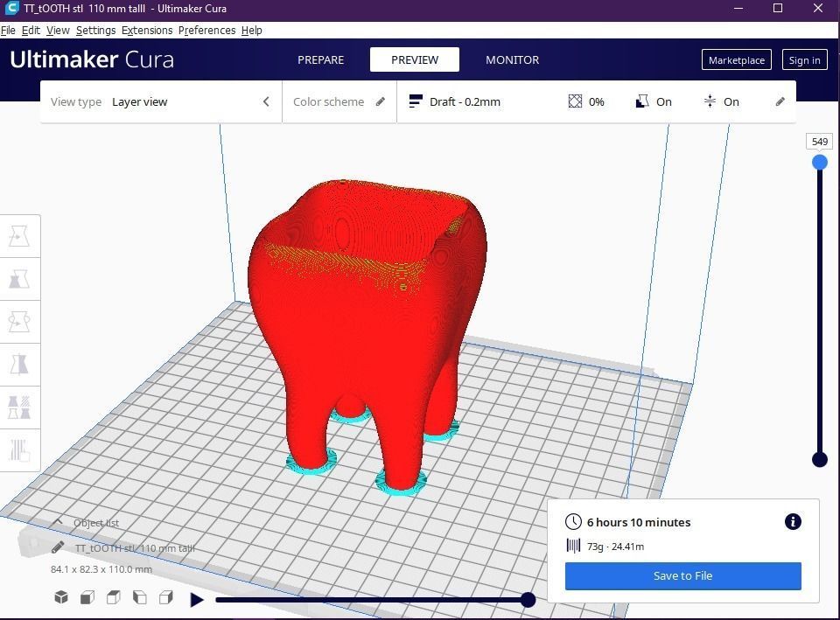Click the adhesion On icon
This screenshot has height=620, width=840.
pyautogui.click(x=710, y=101)
